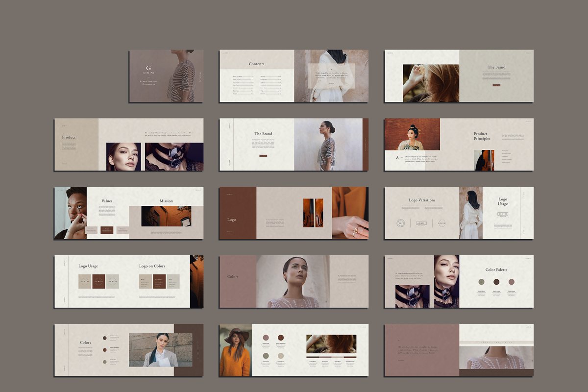
Task: Click the violin image on the Logo slide
Action: [310, 213]
